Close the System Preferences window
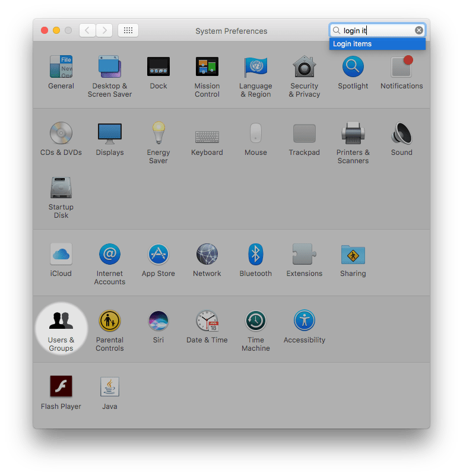463x476 pixels. tap(45, 30)
